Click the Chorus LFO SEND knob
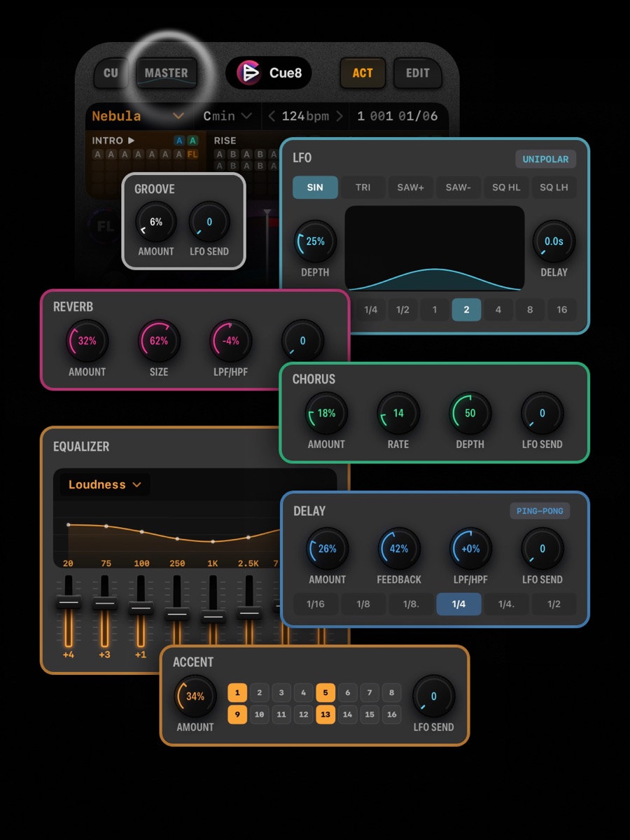Image resolution: width=630 pixels, height=840 pixels. 542,414
